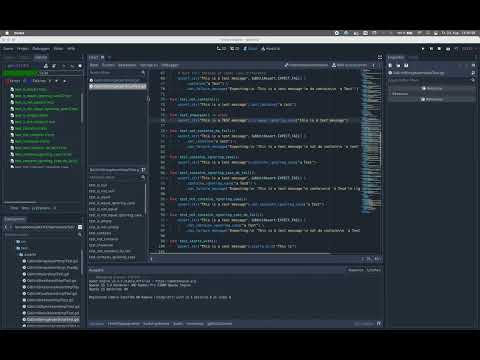Image resolution: width=480 pixels, height=360 pixels.
Task: Close the test scene tab
Action: click(x=103, y=57)
